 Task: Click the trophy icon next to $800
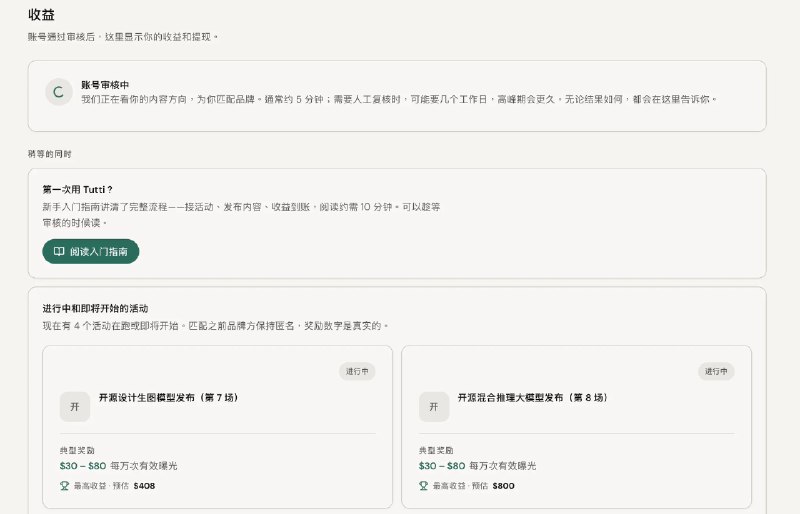423,485
